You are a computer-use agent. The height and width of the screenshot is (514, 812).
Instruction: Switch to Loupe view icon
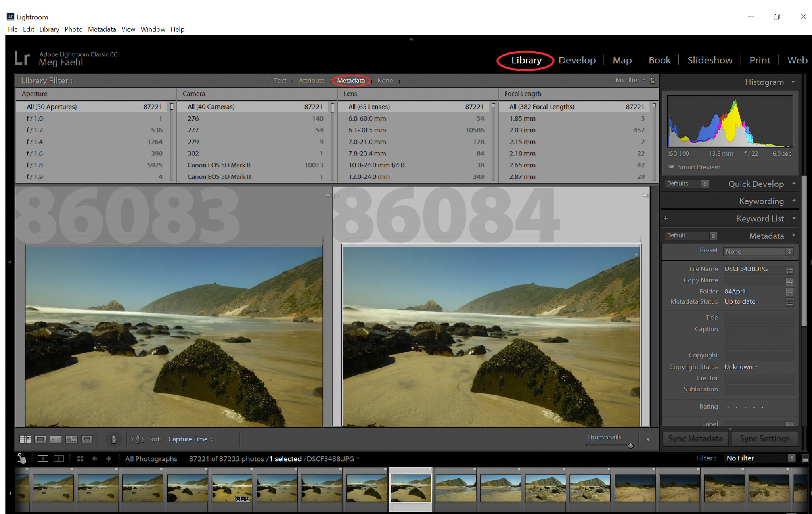pos(40,439)
